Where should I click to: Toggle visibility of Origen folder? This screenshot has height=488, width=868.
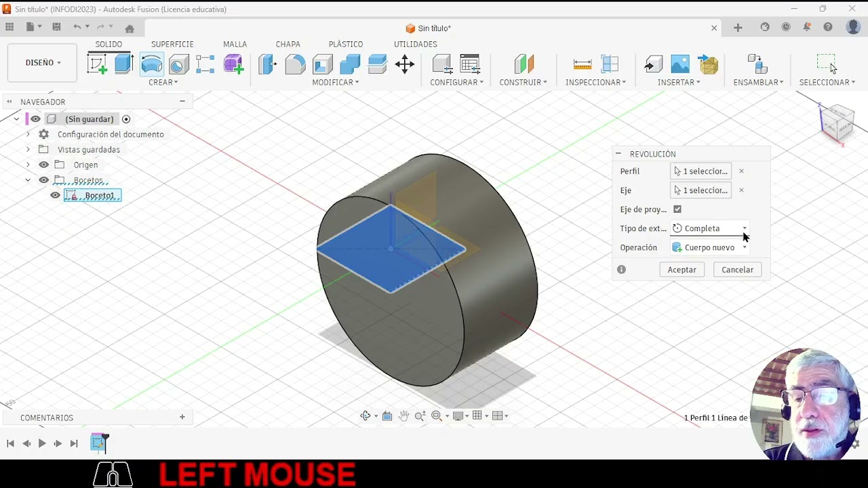click(43, 165)
